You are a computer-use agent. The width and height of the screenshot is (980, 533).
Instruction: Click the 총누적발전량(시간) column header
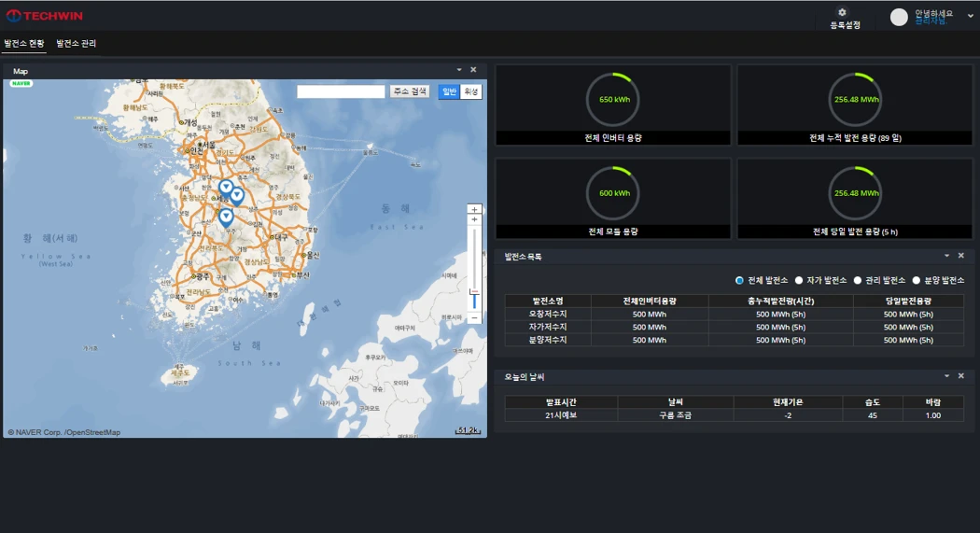780,302
